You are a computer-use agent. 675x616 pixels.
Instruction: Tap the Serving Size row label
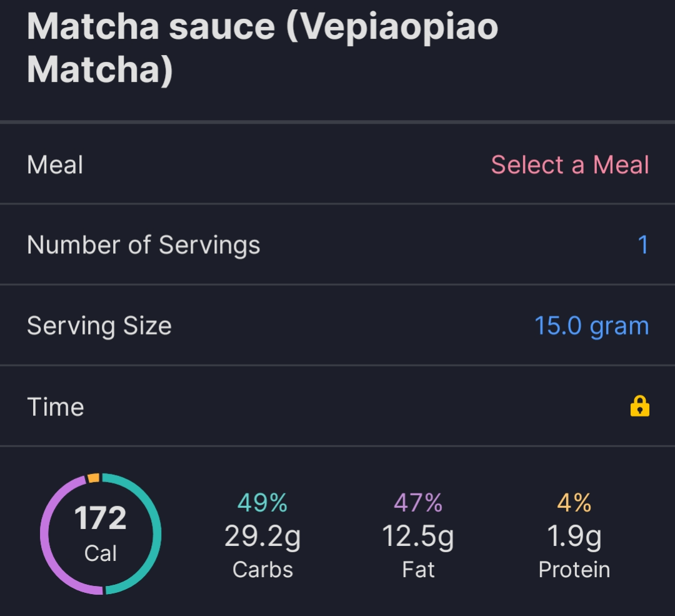(99, 326)
